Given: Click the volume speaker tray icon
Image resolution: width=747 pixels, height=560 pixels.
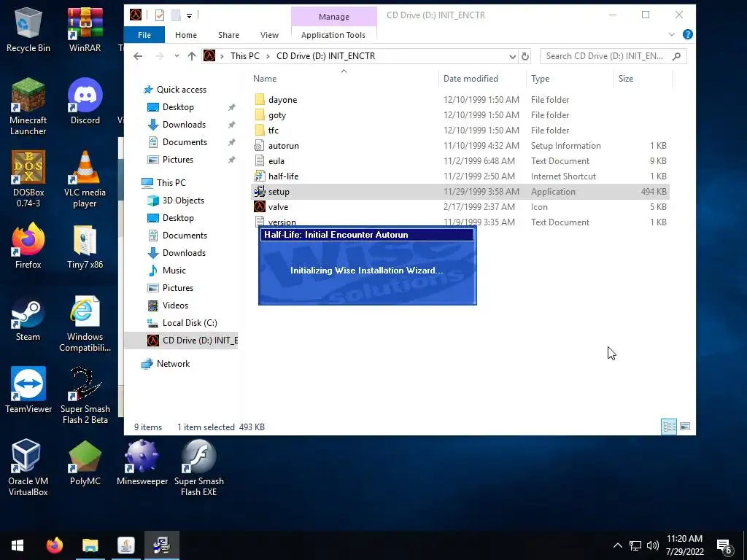Looking at the screenshot, I should pyautogui.click(x=653, y=545).
